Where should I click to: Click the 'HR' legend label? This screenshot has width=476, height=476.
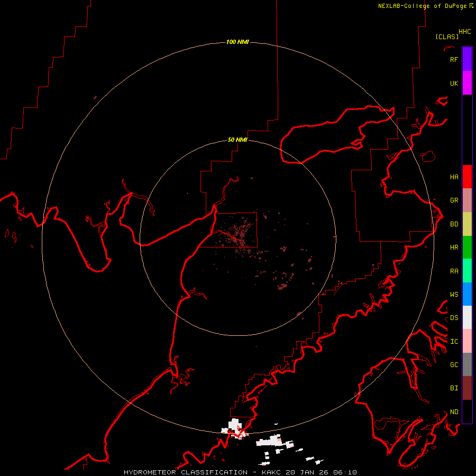point(454,247)
